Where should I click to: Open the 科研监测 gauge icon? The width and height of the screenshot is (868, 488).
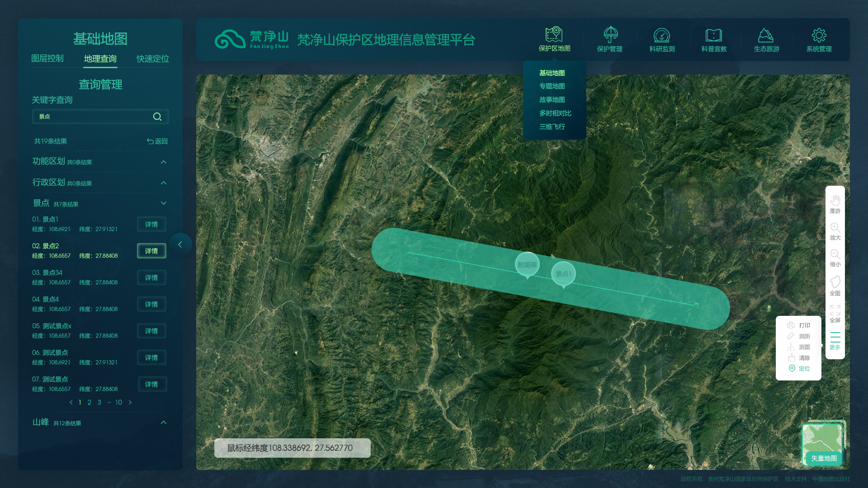[662, 36]
